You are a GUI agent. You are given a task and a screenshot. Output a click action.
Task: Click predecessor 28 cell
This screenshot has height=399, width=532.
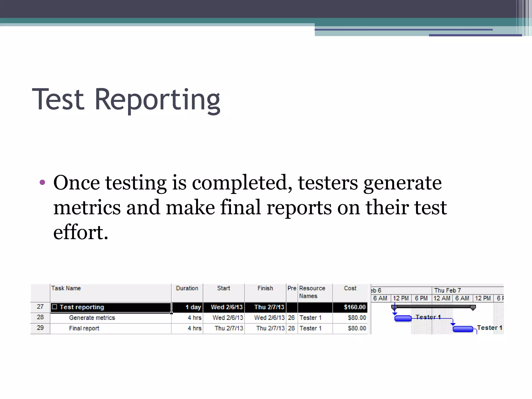[292, 328]
